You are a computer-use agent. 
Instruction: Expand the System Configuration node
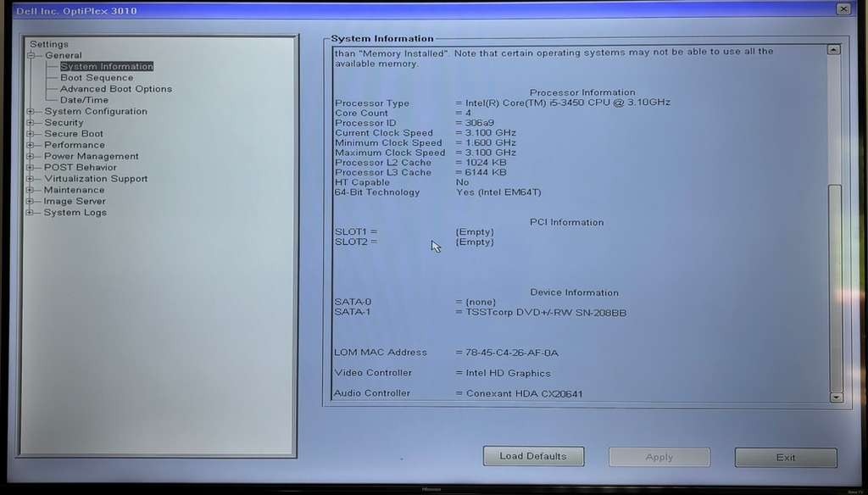[31, 111]
